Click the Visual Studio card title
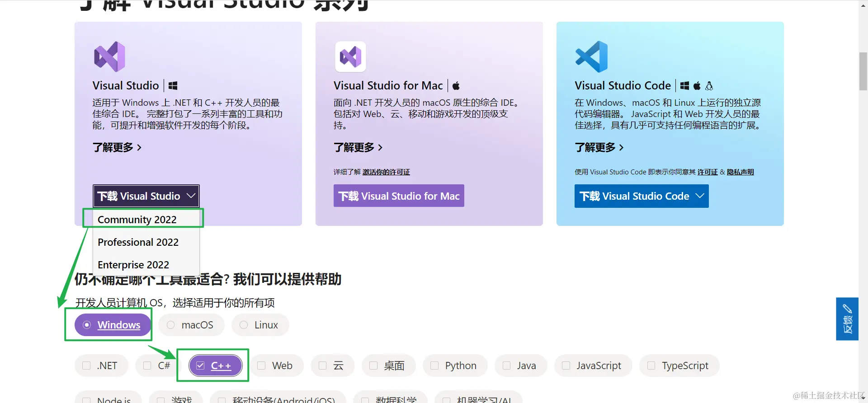This screenshot has height=403, width=868. pos(126,85)
